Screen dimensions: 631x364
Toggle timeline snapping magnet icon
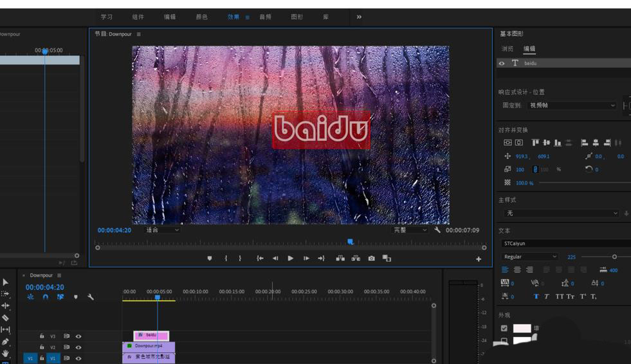click(x=45, y=297)
